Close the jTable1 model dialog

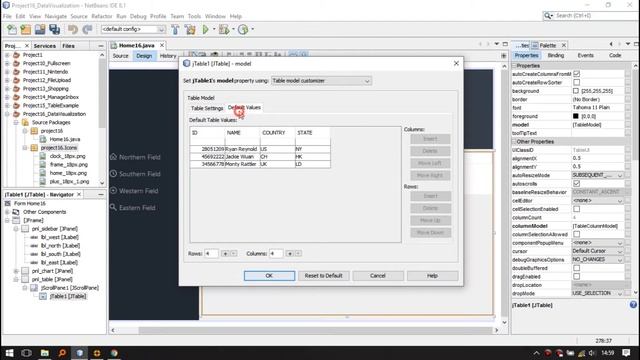[456, 63]
